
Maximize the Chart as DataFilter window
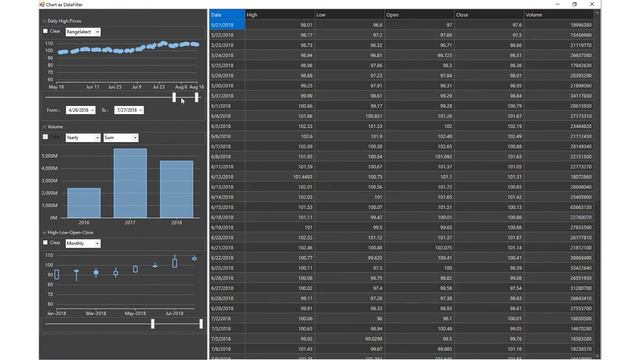coord(574,4)
